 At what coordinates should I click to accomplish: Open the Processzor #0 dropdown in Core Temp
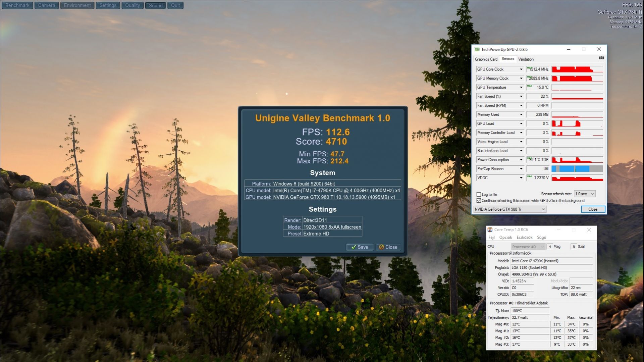[x=528, y=247]
